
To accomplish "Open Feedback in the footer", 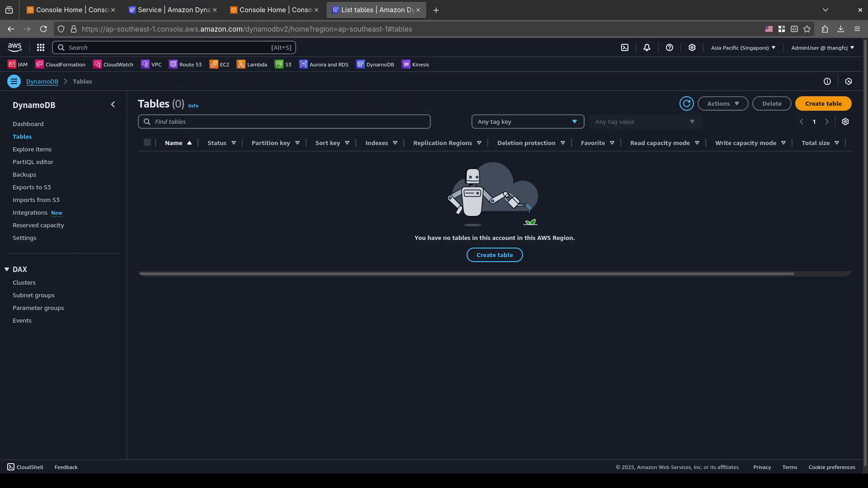I will pyautogui.click(x=66, y=467).
